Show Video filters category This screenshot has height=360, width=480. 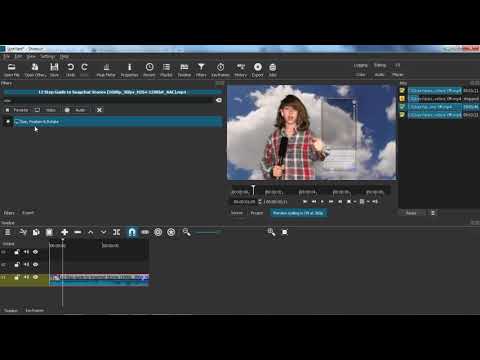pos(47,110)
